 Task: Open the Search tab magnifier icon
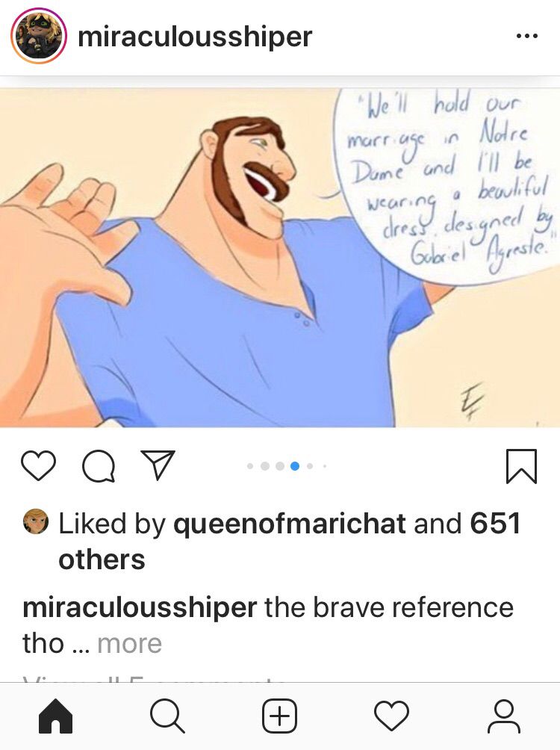point(167,716)
